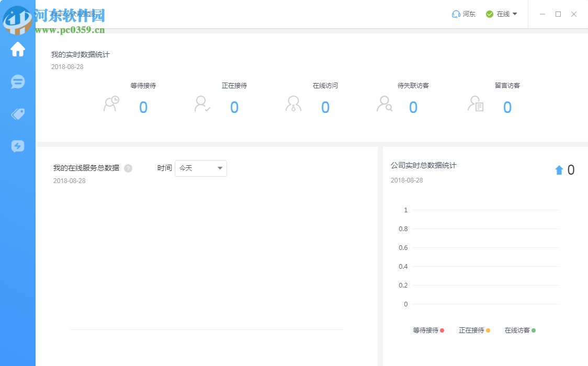
Task: Click the green online status indicator
Action: coord(489,14)
